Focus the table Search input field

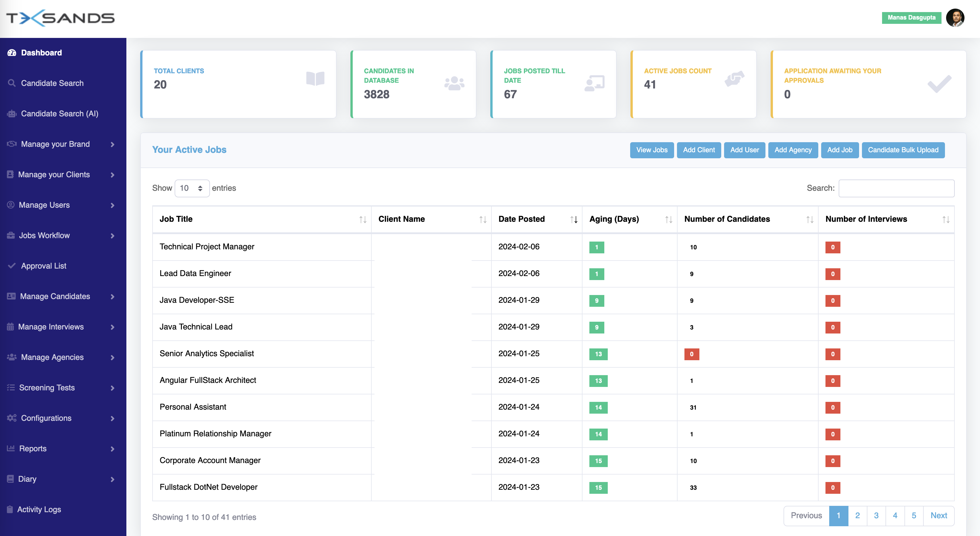coord(896,188)
